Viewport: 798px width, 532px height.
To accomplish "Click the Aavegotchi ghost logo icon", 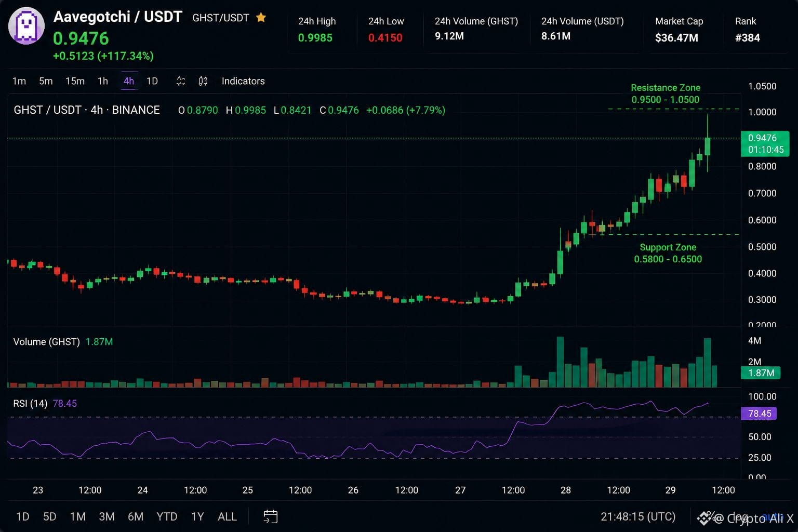I will [x=26, y=26].
